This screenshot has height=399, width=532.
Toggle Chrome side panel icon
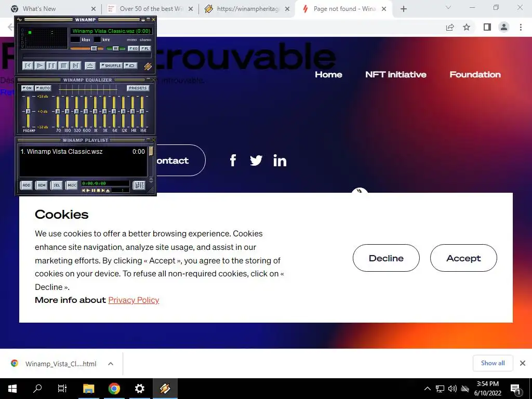point(487,27)
